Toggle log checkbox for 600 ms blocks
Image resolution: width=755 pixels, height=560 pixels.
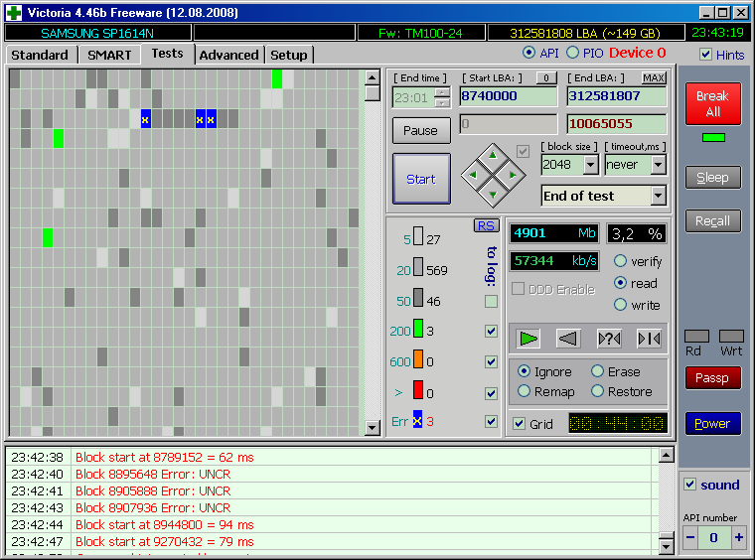click(x=491, y=361)
